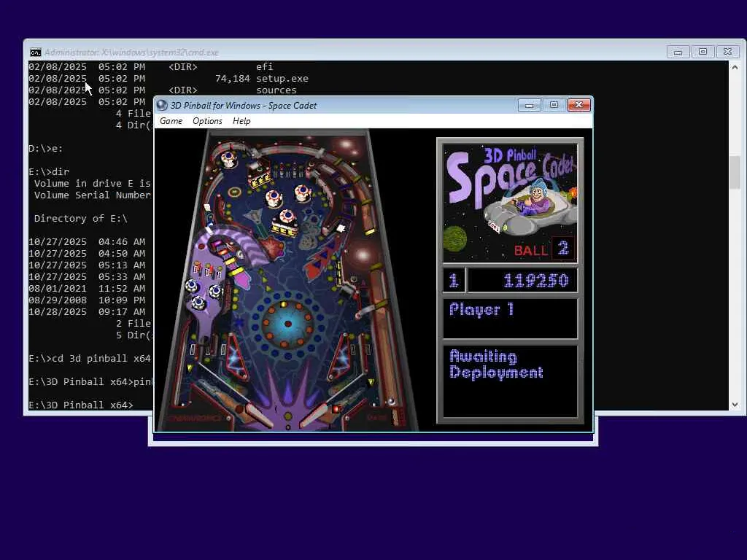Viewport: 747px width, 560px height.
Task: Click the 'efi' directory name in cmd
Action: [x=264, y=66]
